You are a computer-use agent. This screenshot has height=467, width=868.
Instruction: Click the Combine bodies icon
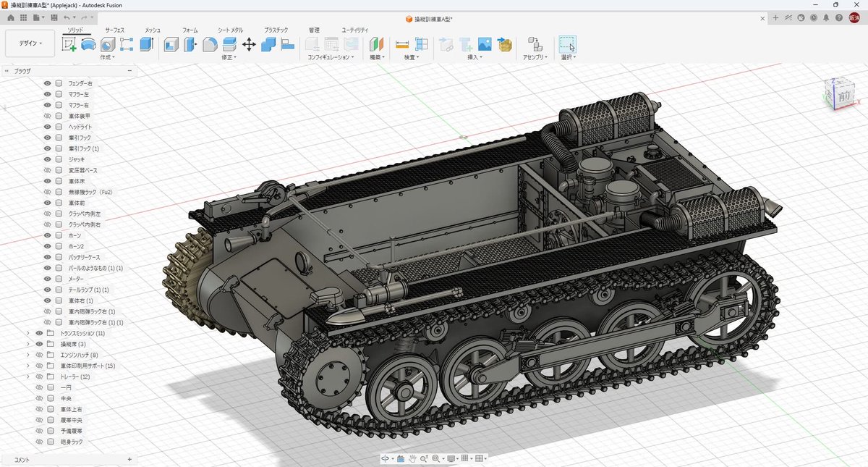[268, 45]
